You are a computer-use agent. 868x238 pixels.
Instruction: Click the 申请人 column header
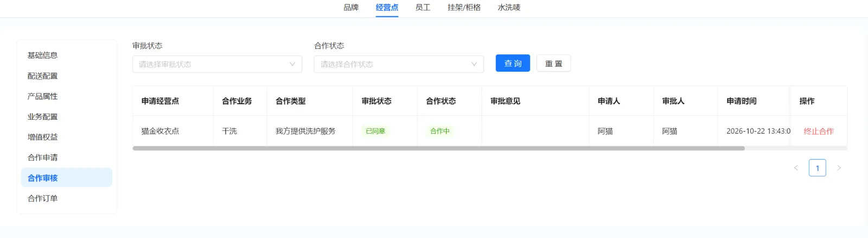(621, 101)
